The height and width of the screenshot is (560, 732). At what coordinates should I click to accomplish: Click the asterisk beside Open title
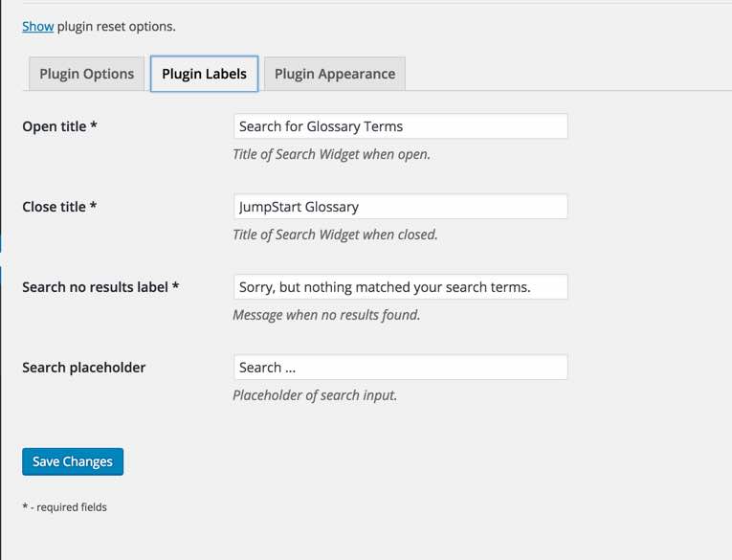[x=93, y=126]
